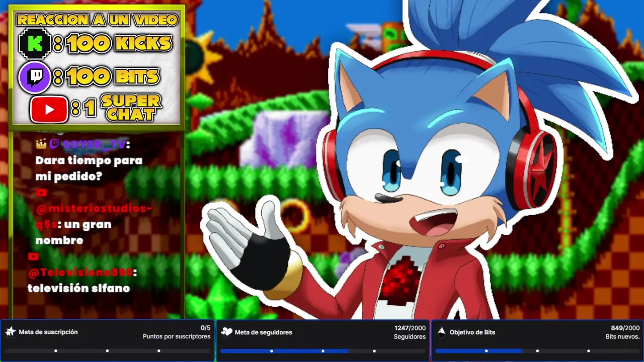Click the 'Meta de seguidores' label
The image size is (644, 362).
point(263,332)
